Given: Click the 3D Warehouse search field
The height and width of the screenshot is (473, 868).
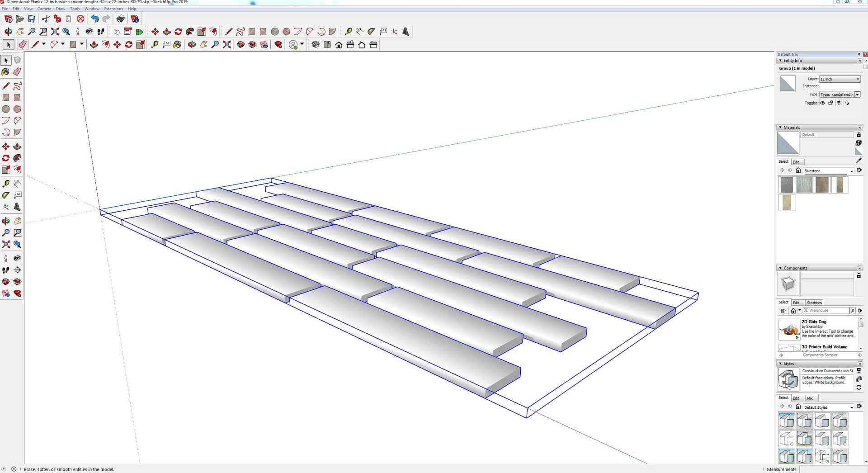Looking at the screenshot, I should (x=826, y=311).
